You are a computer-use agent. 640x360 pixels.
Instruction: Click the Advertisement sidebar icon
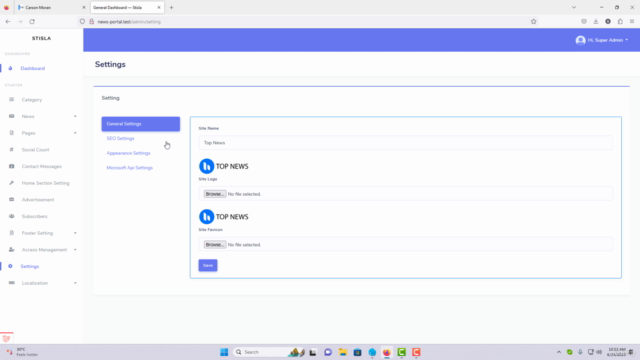coord(11,200)
